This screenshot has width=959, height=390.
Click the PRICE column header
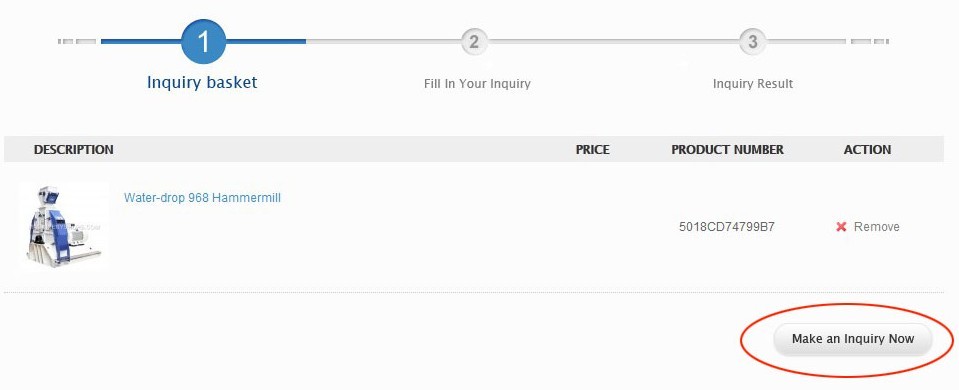tap(593, 150)
